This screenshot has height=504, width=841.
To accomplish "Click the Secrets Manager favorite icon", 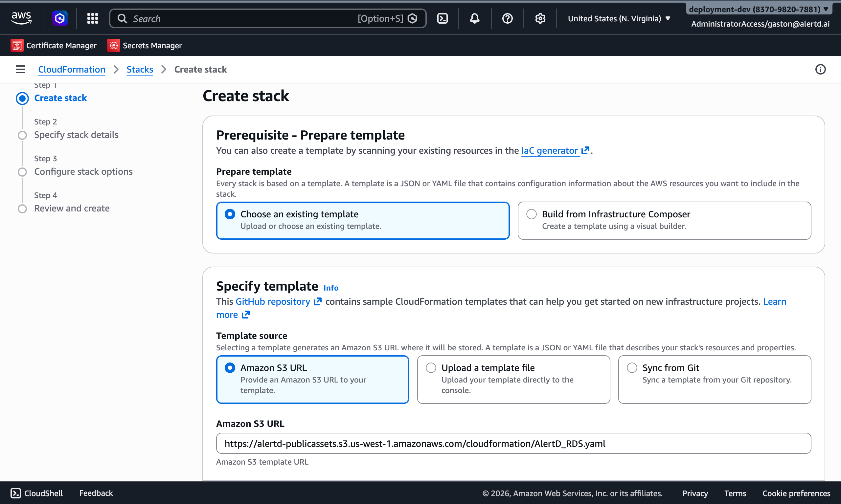I will (x=113, y=45).
